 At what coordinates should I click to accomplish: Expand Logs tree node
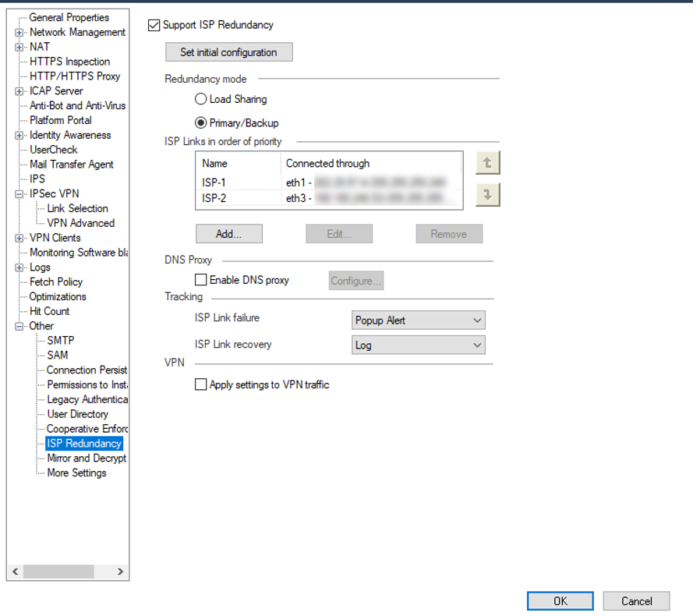point(19,267)
